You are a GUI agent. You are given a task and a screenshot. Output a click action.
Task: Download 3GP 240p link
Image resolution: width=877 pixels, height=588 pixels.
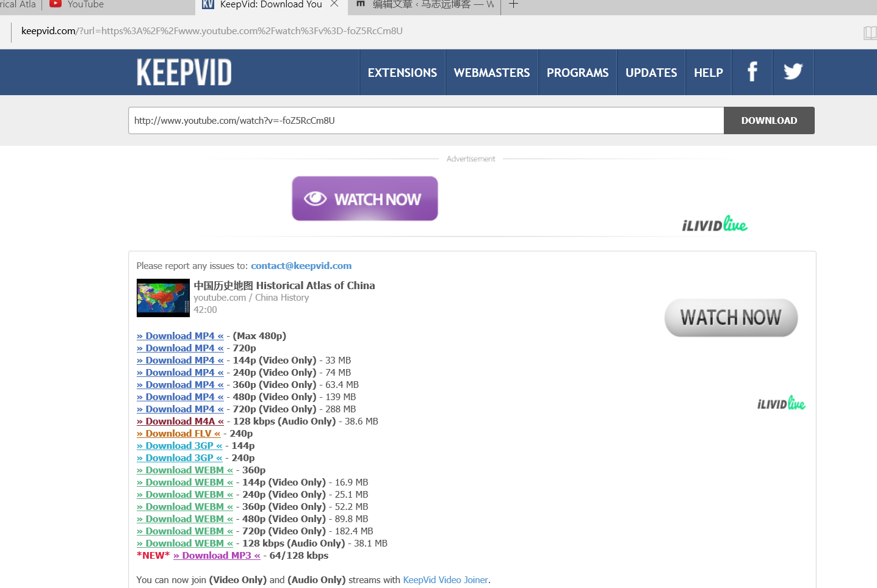179,458
